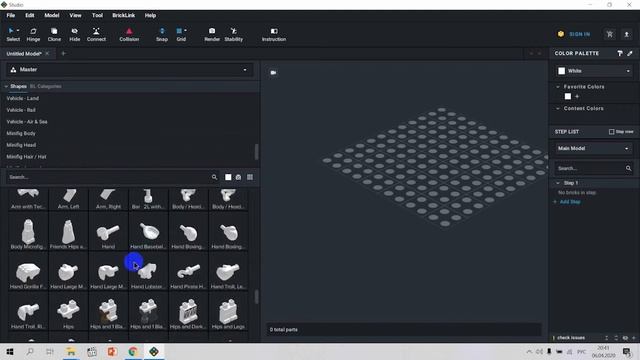Open the Windows Start menu
Image resolution: width=640 pixels, height=360 pixels.
click(x=9, y=351)
